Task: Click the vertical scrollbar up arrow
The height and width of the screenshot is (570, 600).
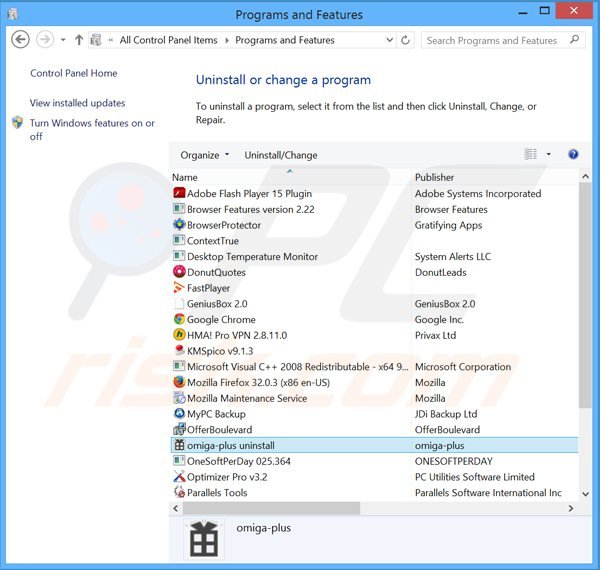Action: click(585, 176)
